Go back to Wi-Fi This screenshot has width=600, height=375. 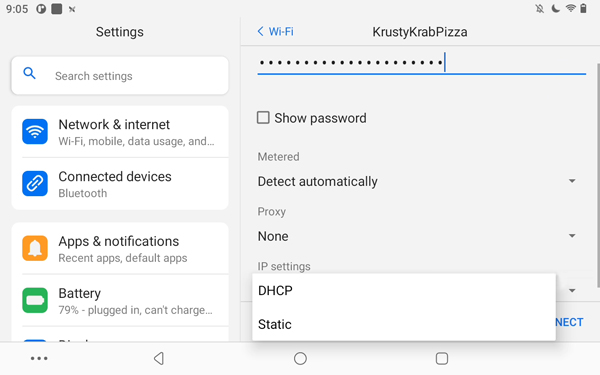276,31
